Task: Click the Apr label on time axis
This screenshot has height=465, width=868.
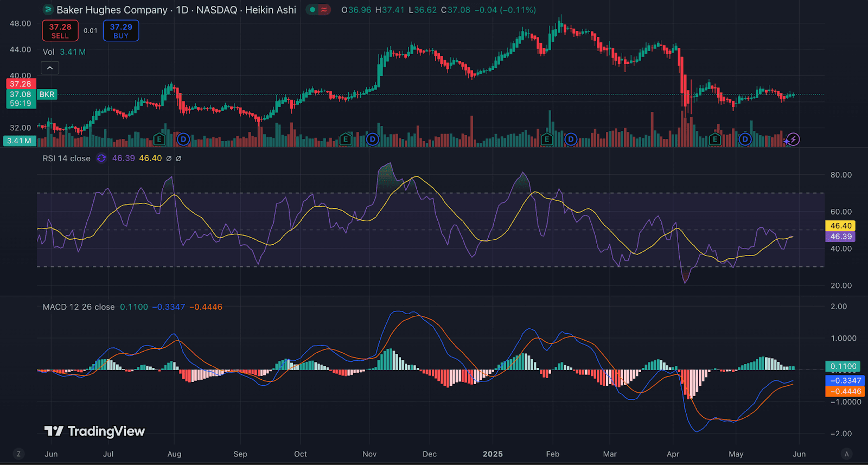Action: tap(673, 454)
